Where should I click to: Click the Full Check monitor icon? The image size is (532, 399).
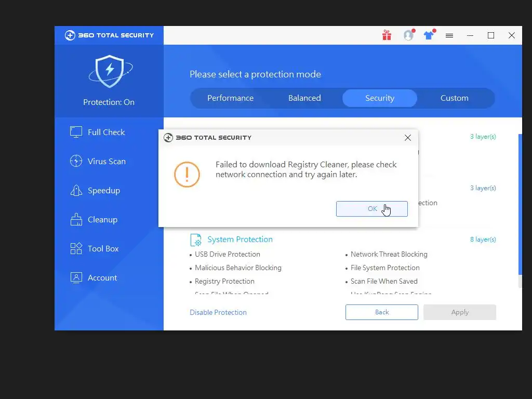point(76,132)
